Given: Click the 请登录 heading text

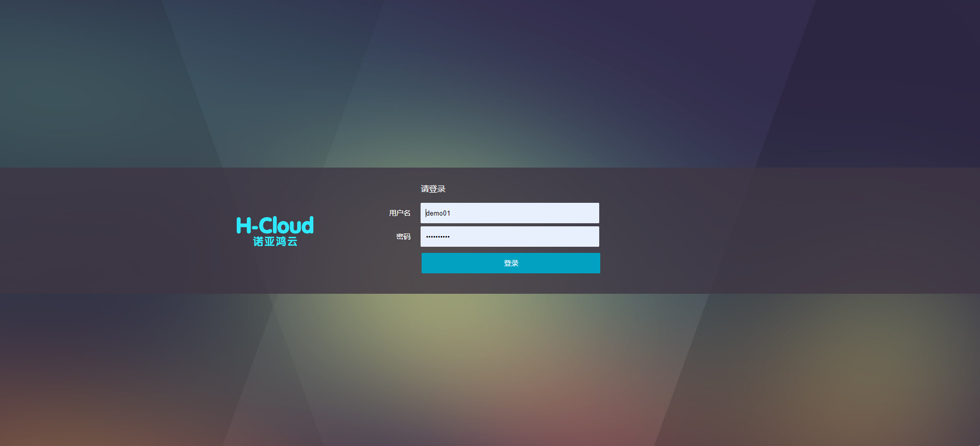Looking at the screenshot, I should 433,189.
